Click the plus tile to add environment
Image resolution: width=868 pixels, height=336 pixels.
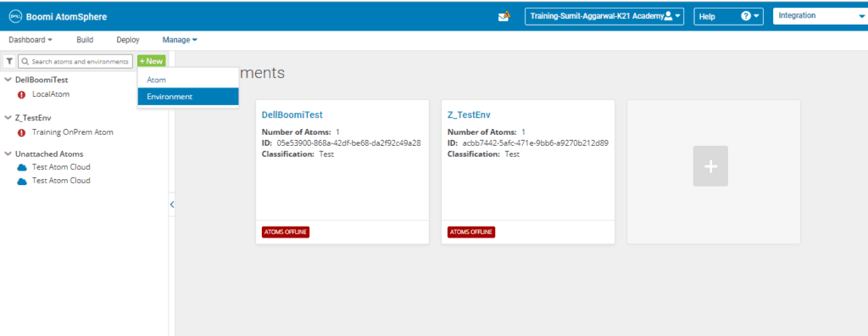pos(711,166)
